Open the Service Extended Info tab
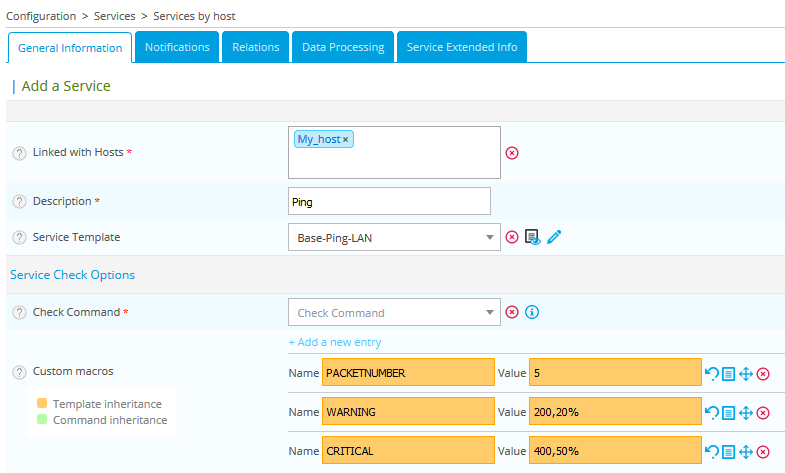The height and width of the screenshot is (473, 785). click(x=462, y=47)
